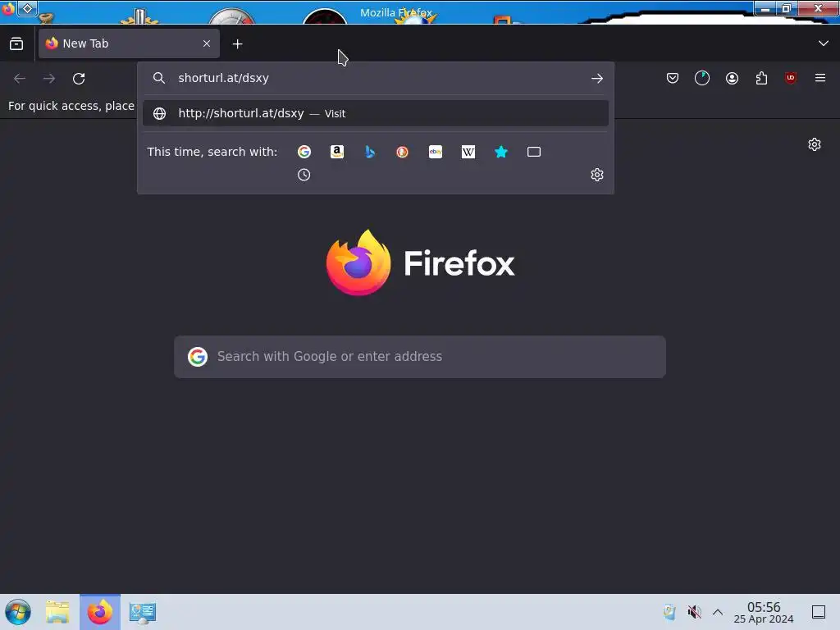This screenshot has width=840, height=630.
Task: Open a new tab with plus button
Action: tap(237, 44)
